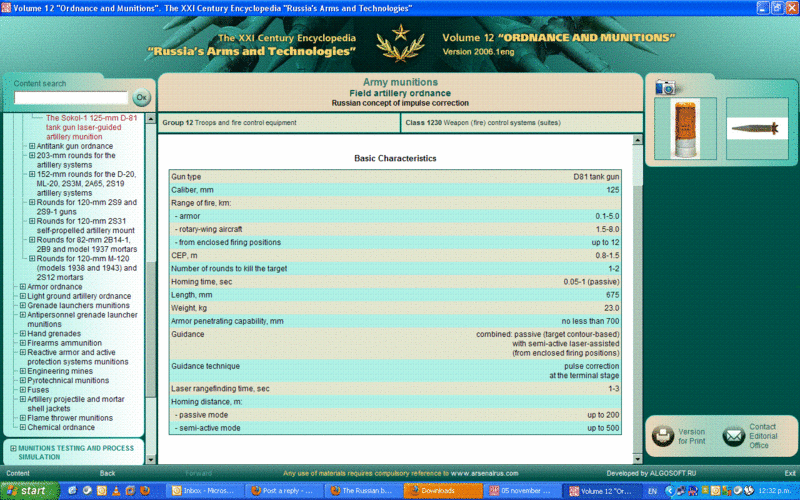Click the laurel star emblem logo
The image size is (800, 500).
(401, 43)
